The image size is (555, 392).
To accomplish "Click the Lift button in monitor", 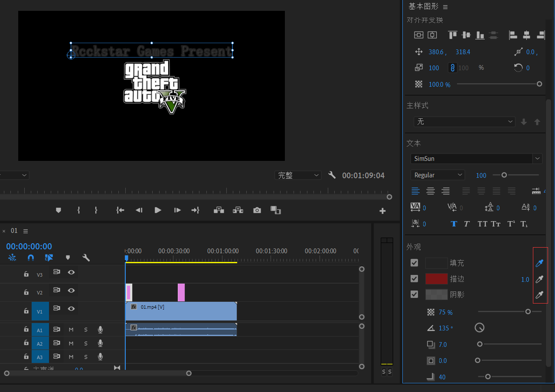I will pos(219,210).
